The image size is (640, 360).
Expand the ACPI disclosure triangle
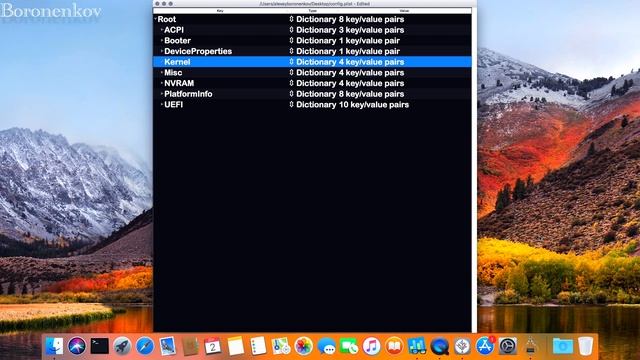(162, 30)
